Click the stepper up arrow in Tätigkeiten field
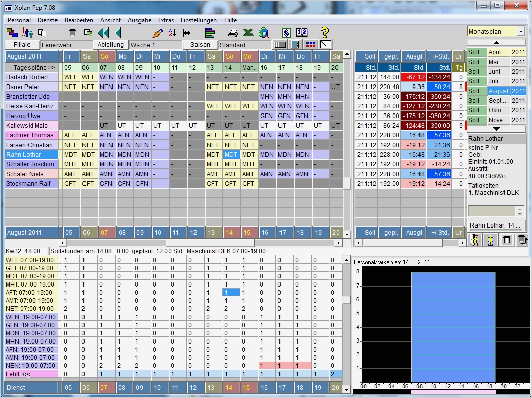 click(x=520, y=208)
